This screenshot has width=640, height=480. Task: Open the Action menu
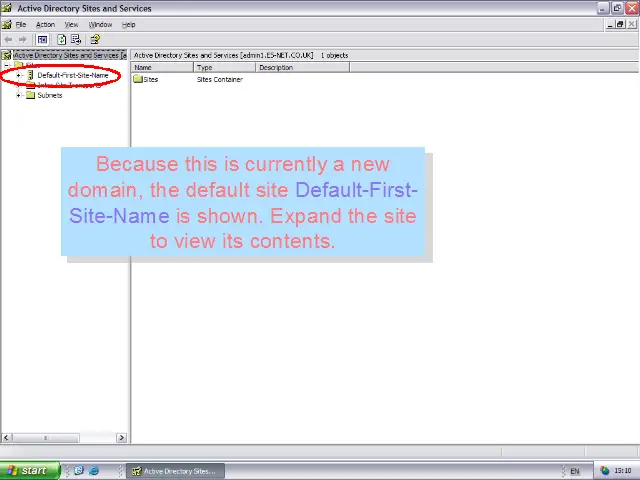pyautogui.click(x=45, y=25)
